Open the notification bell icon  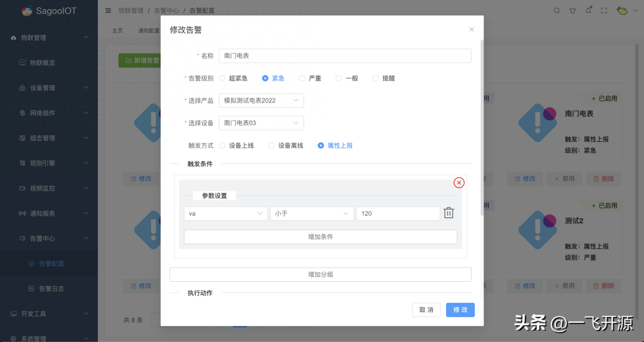coord(588,10)
